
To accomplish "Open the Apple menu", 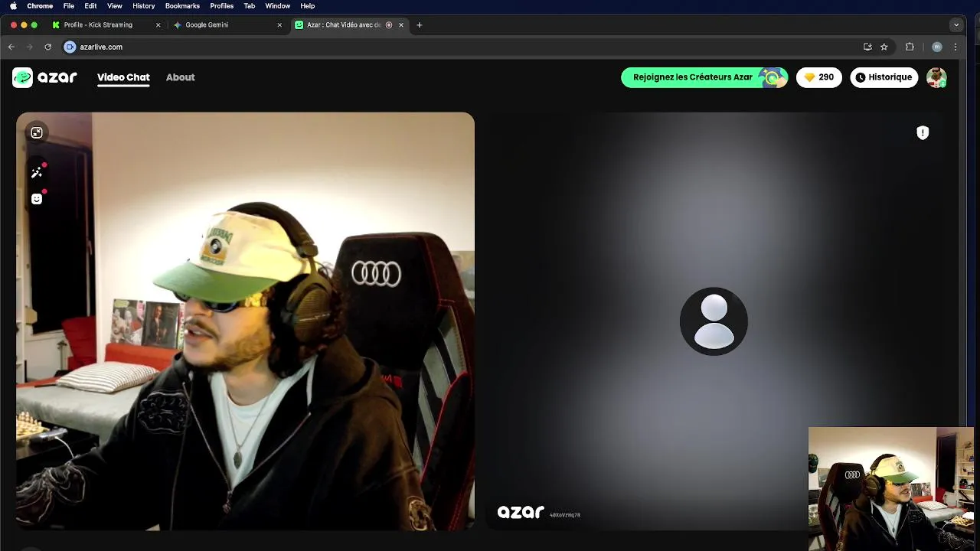I will (13, 5).
